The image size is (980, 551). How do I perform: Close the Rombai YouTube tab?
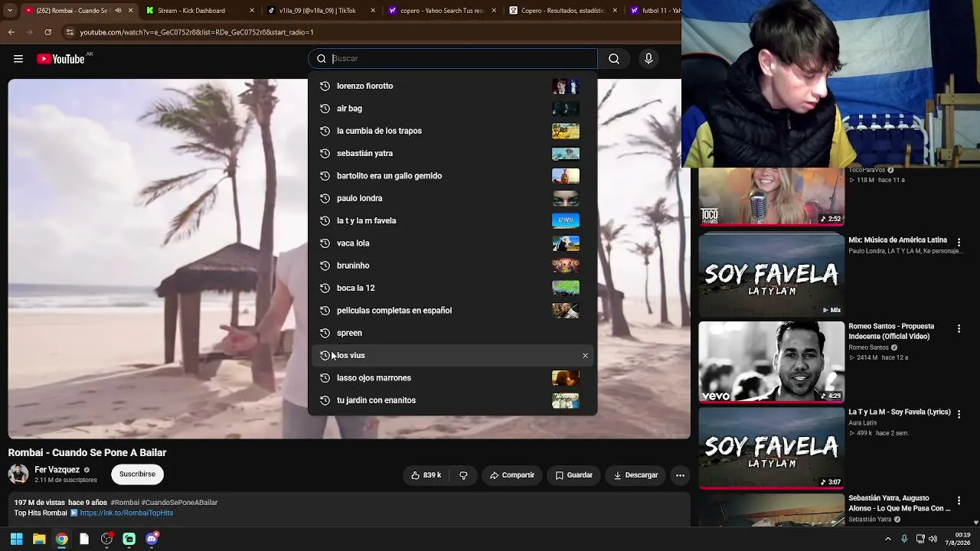coord(131,11)
